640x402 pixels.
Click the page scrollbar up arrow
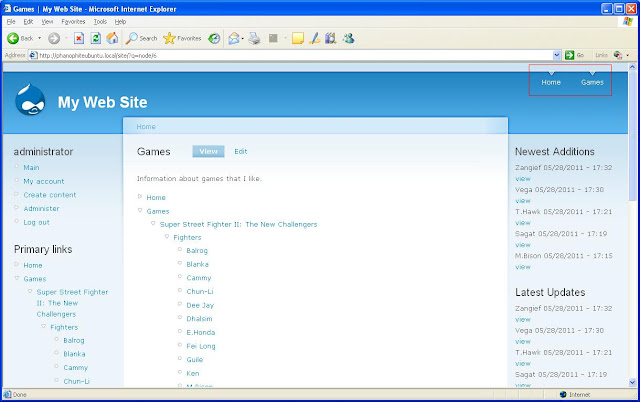[632, 67]
